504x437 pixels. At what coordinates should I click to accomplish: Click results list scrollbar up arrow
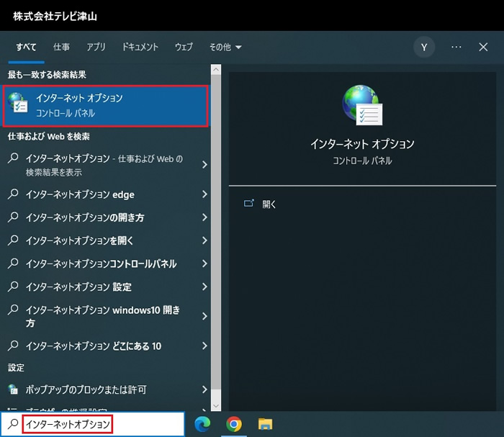coord(216,69)
